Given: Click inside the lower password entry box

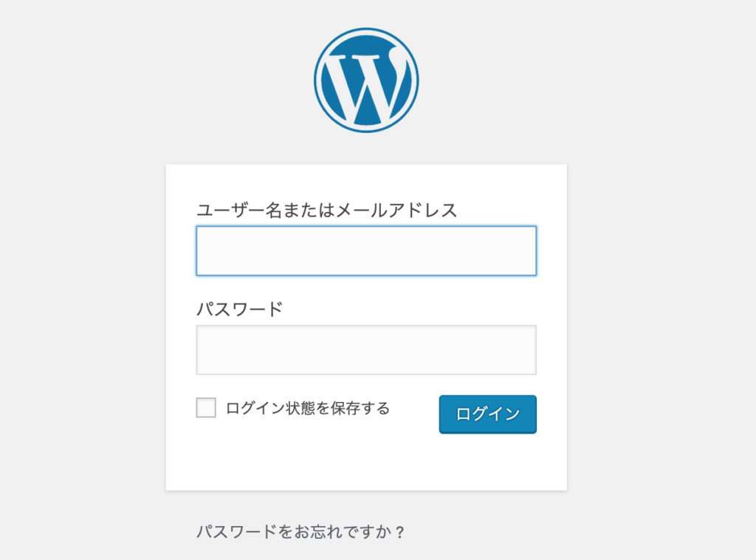Looking at the screenshot, I should coord(366,350).
